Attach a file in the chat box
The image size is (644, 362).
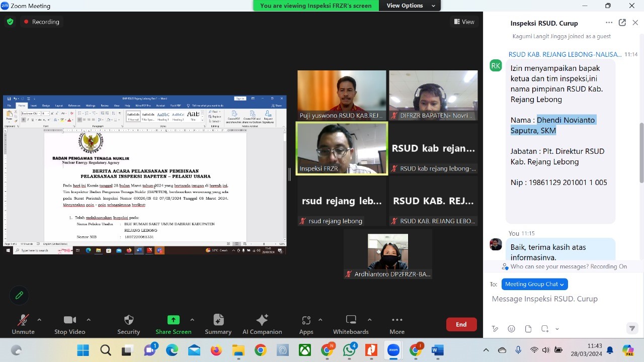[528, 329]
